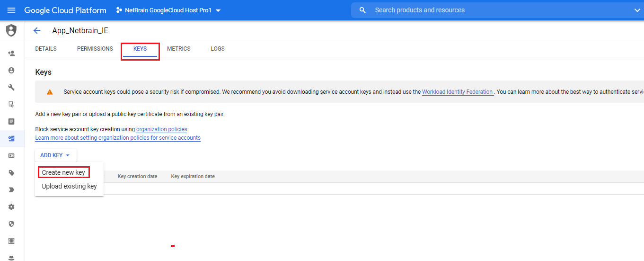The image size is (644, 261).
Task: Open the wrench troubleshooter sidebar icon
Action: 11,87
